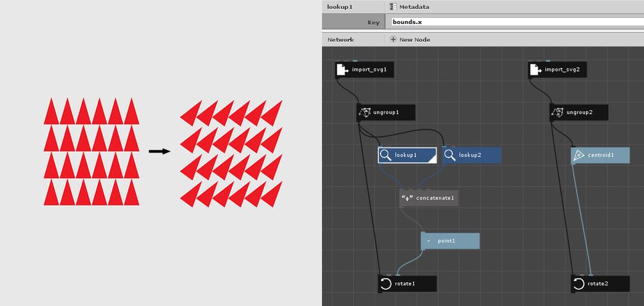Select the import_svg2 node icon
This screenshot has width=644, height=306.
point(535,70)
